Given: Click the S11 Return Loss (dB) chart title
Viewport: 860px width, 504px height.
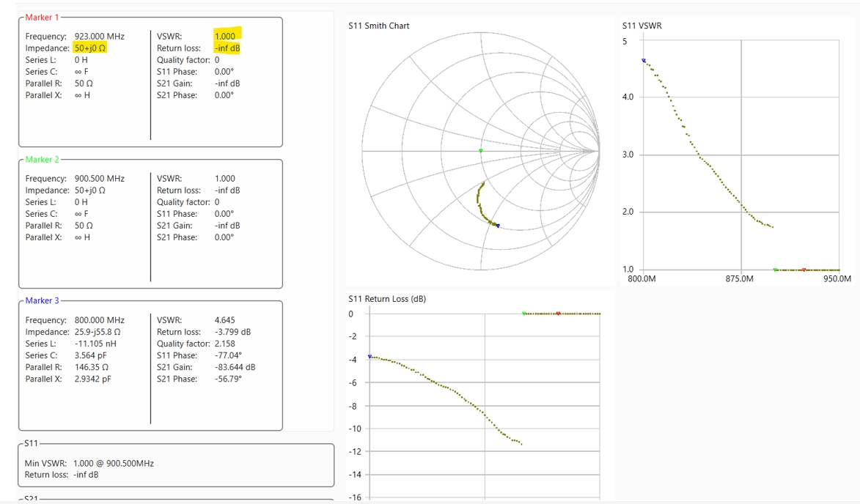Looking at the screenshot, I should 386,299.
